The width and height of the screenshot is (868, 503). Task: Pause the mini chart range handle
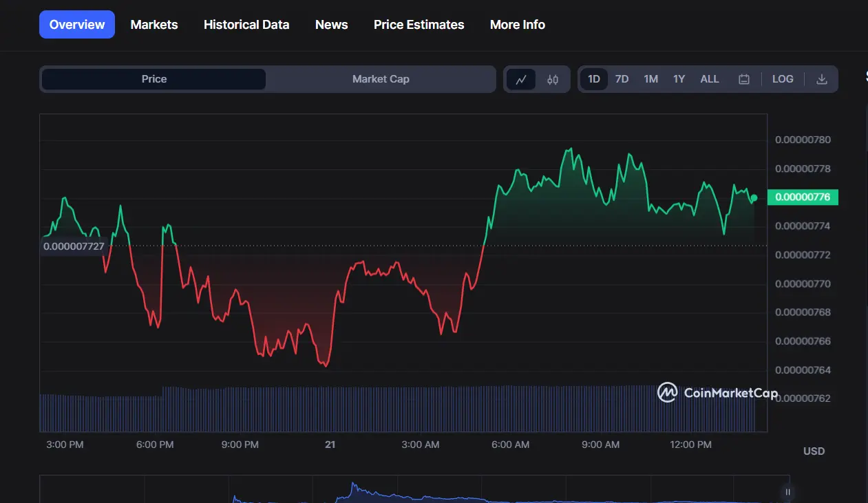(788, 492)
